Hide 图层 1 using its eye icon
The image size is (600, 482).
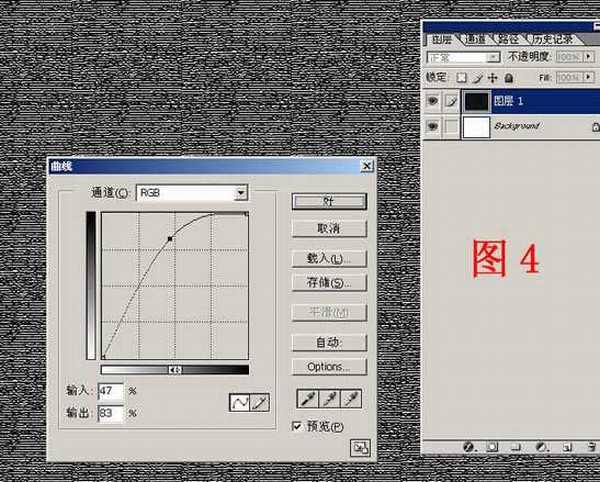tap(432, 101)
